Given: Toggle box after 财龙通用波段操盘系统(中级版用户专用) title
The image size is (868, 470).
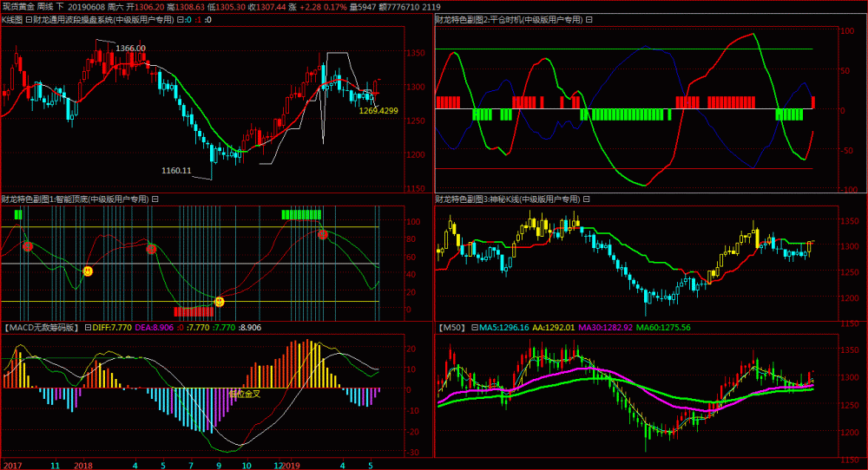Looking at the screenshot, I should coord(180,20).
